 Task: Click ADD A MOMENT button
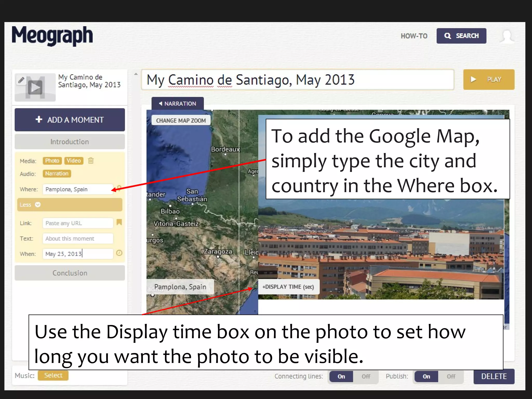tap(70, 120)
